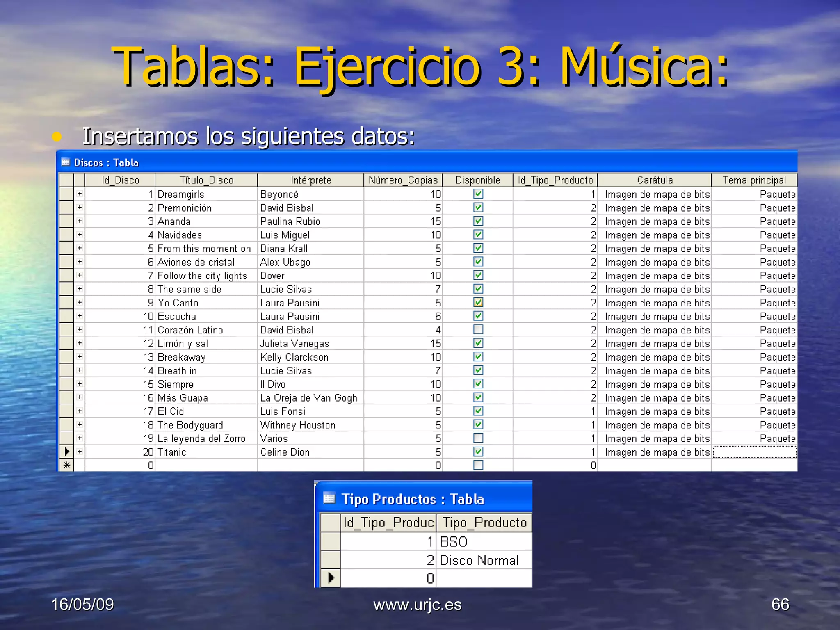840x630 pixels.
Task: Click the 'From this moment on' title cell
Action: [x=206, y=248]
